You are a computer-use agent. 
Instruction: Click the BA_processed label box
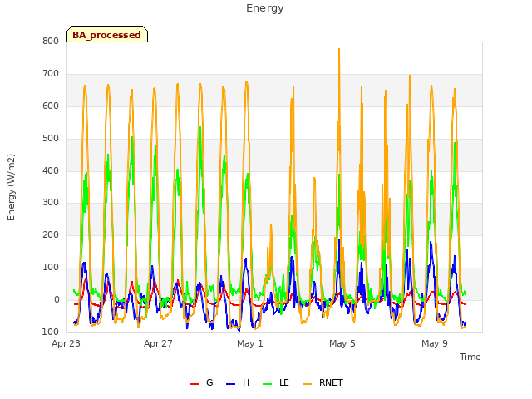[x=107, y=34]
